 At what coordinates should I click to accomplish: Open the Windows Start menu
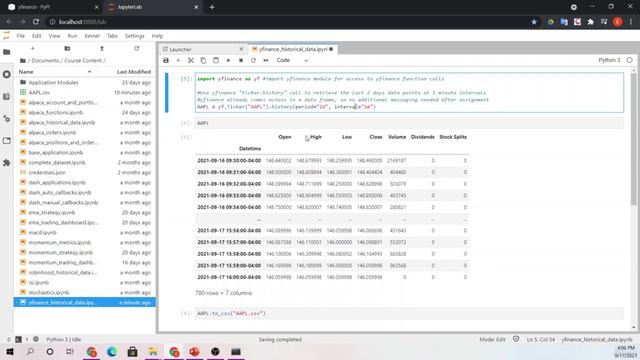(10, 351)
